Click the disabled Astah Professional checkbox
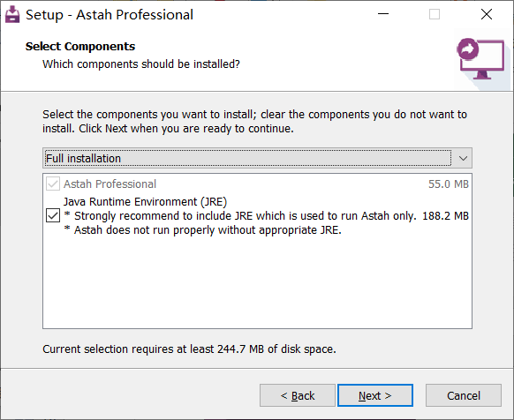514x420 pixels. (x=53, y=184)
